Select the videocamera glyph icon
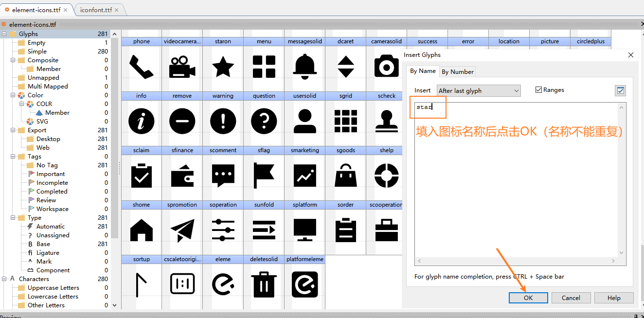 182,67
